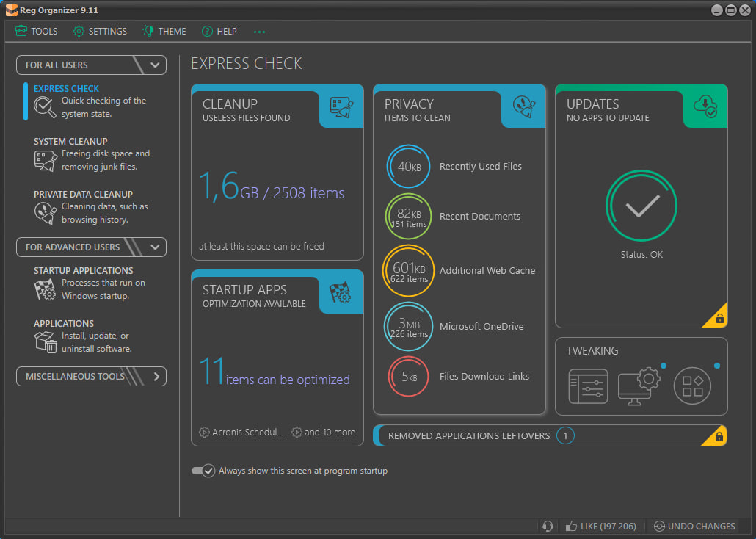Click the 'Status: OK' text
Screen dimensions: 756x539
641,254
